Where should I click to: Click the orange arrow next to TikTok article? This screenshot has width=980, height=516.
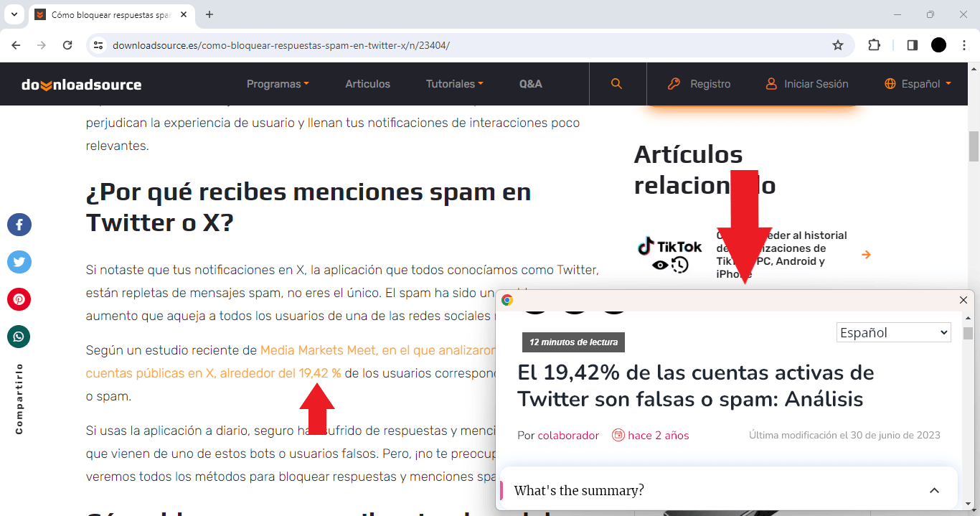[866, 255]
